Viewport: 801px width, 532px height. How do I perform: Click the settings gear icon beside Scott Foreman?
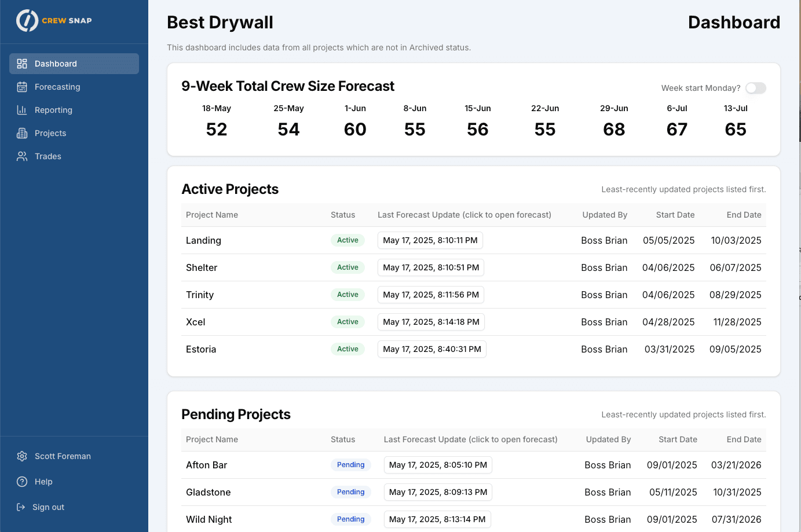point(22,456)
